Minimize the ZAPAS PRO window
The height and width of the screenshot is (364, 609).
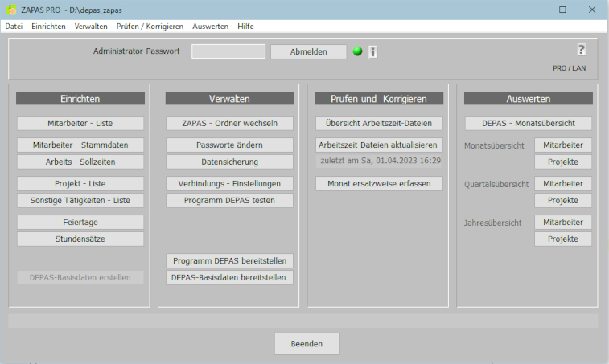click(533, 10)
